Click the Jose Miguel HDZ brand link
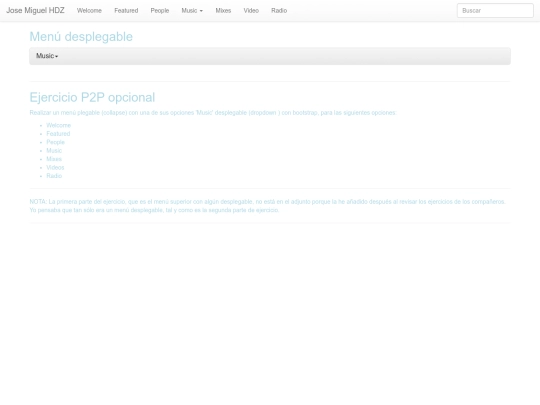Image resolution: width=540 pixels, height=405 pixels. [35, 10]
